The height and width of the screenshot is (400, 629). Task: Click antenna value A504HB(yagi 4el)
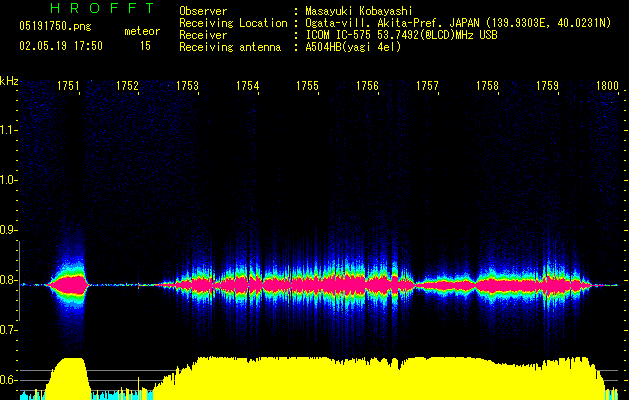coord(353,47)
